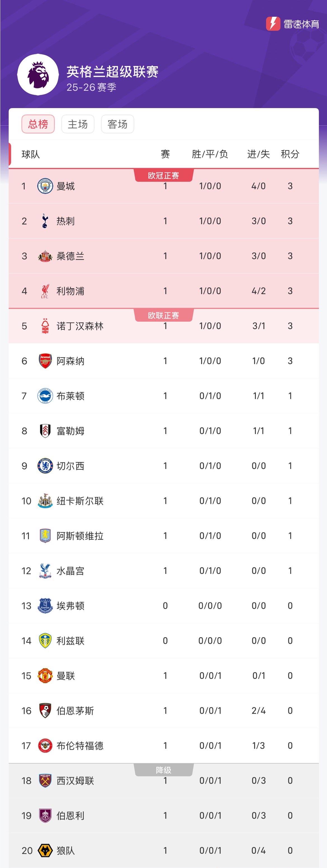Open the 桑德兰 team name link
Viewport: 327px width, 868px height.
pos(70,256)
